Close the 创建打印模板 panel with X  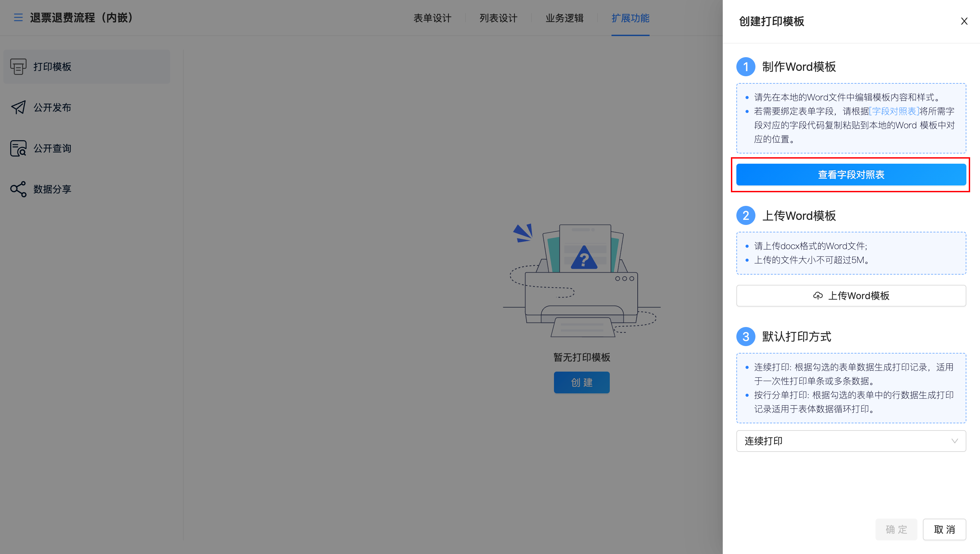tap(964, 21)
